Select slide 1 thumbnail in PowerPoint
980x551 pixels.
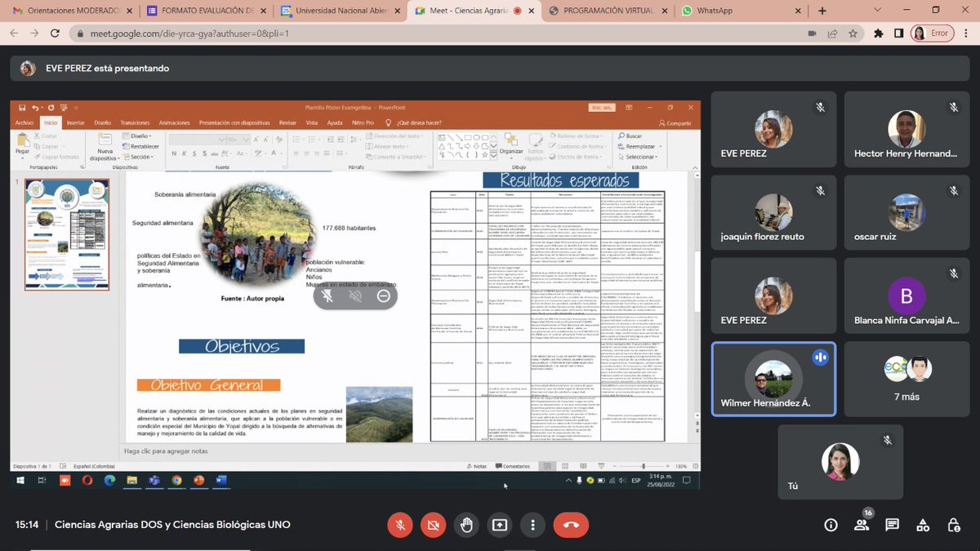point(66,234)
